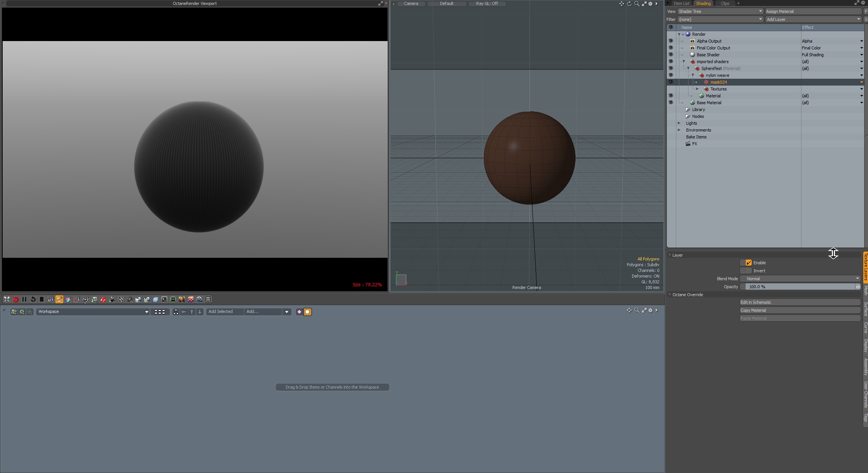Select the autofocus AF picker tool
Screen dimensions: 868x473
pos(50,299)
